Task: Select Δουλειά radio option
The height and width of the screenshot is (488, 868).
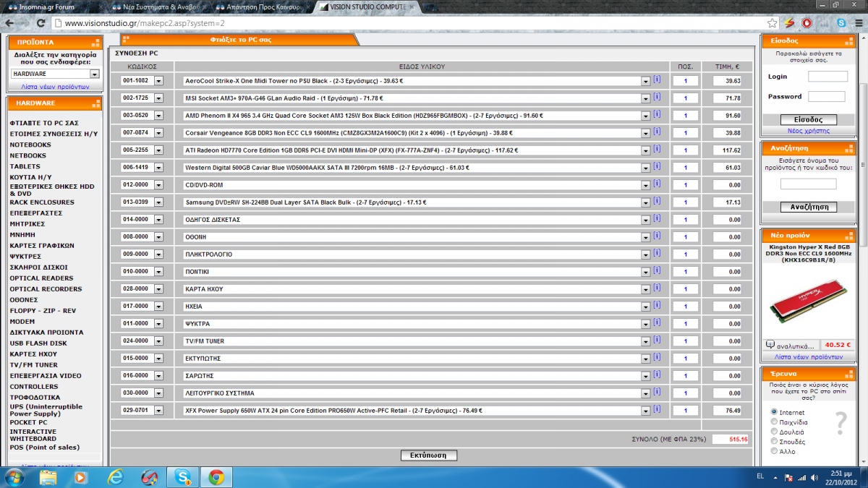Action: [775, 432]
